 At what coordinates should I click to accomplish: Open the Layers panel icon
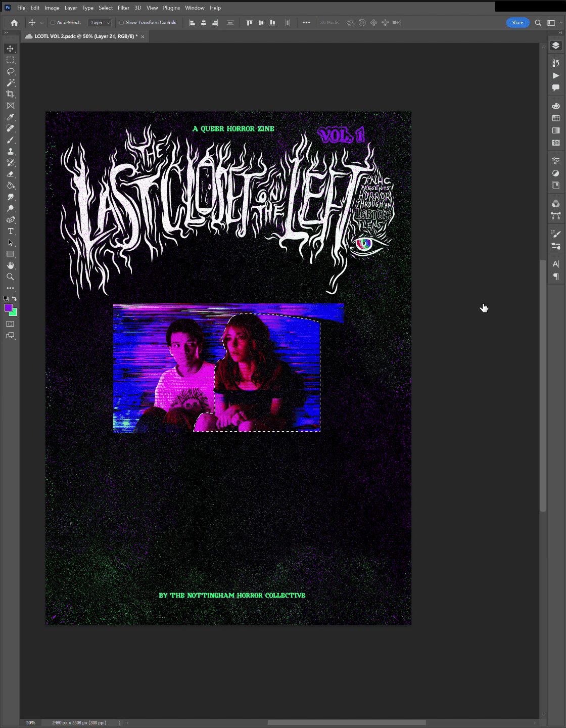(556, 45)
